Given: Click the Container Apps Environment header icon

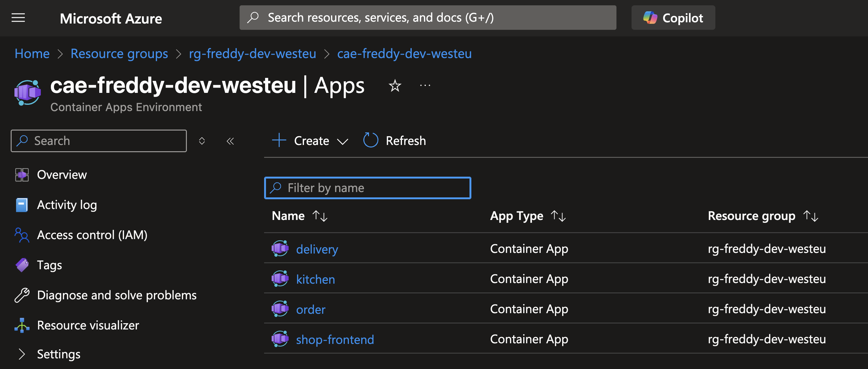Looking at the screenshot, I should pyautogui.click(x=27, y=92).
